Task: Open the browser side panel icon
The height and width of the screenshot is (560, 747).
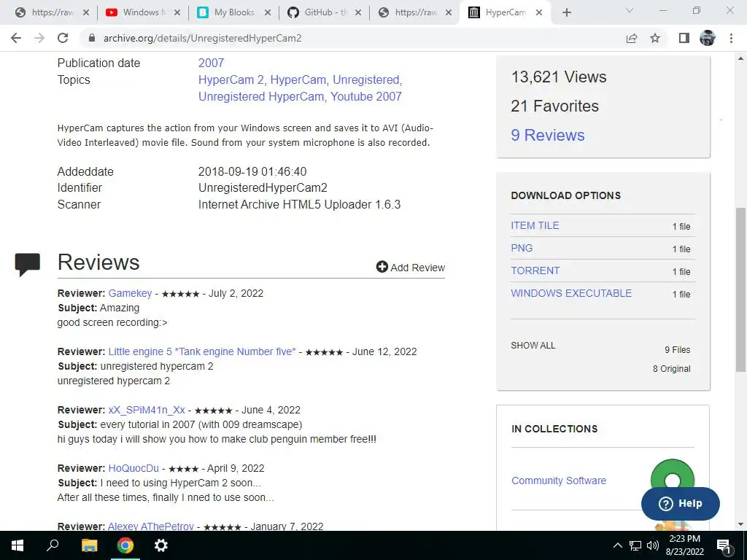Action: click(684, 38)
